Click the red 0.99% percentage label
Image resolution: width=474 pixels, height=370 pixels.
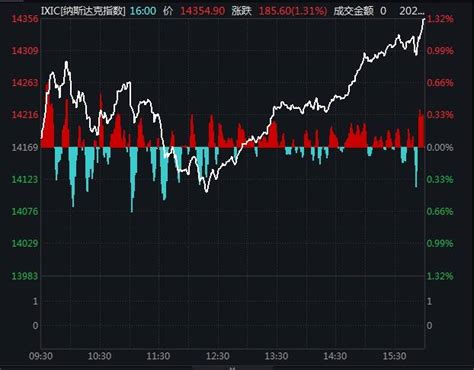tap(440, 51)
